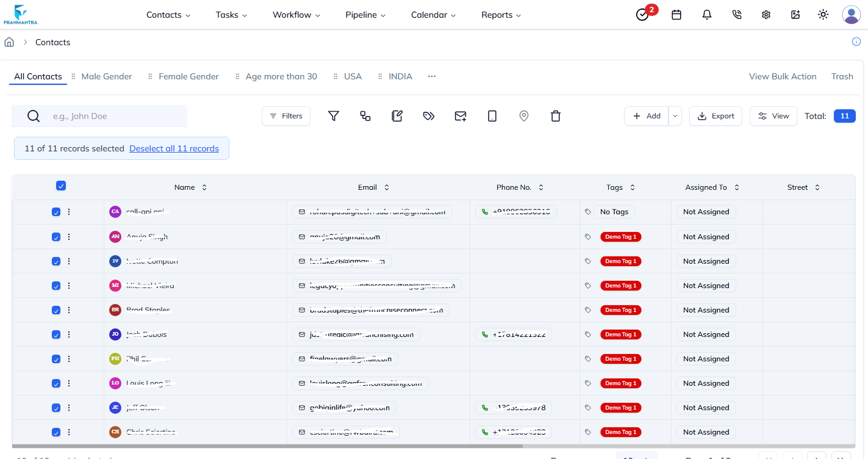The image size is (868, 459).
Task: Uncheck the select-all header checkbox
Action: coord(61,186)
